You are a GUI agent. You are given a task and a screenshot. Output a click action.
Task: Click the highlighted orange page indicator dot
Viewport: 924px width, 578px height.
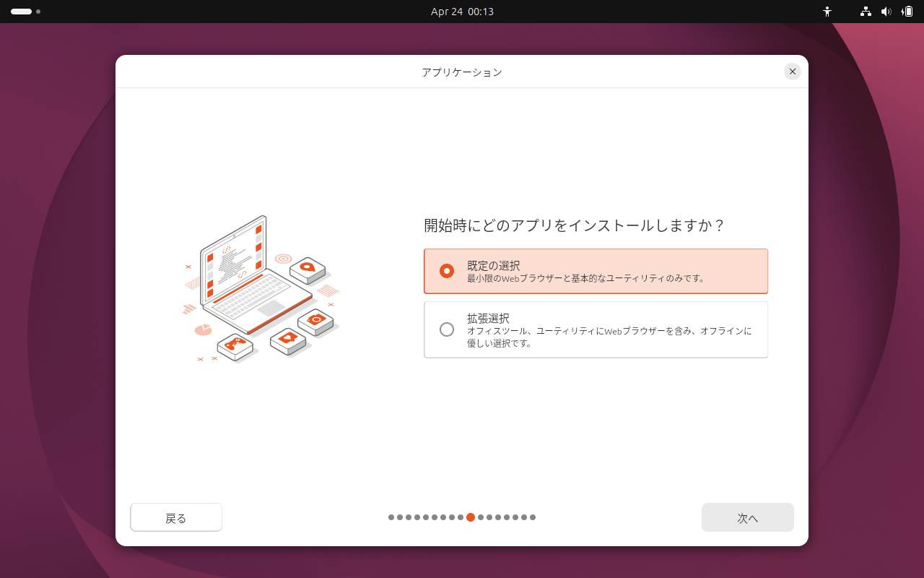pyautogui.click(x=471, y=517)
